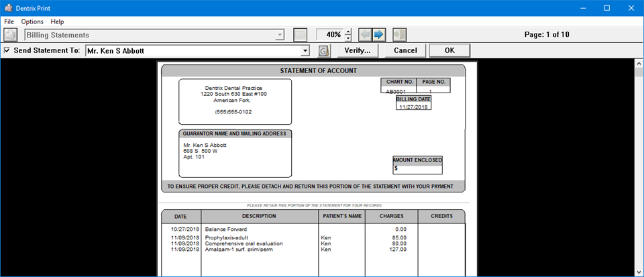Expand the Send Statement To recipient dropdown
644x277 pixels.
[305, 51]
